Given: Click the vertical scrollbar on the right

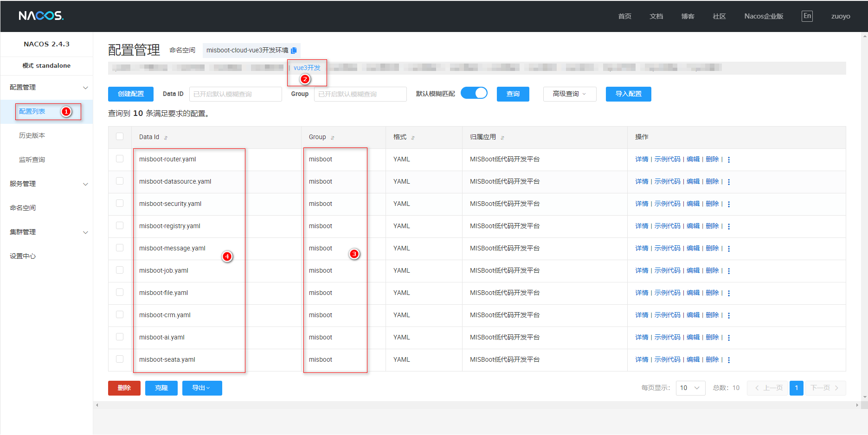Looking at the screenshot, I should (x=864, y=216).
